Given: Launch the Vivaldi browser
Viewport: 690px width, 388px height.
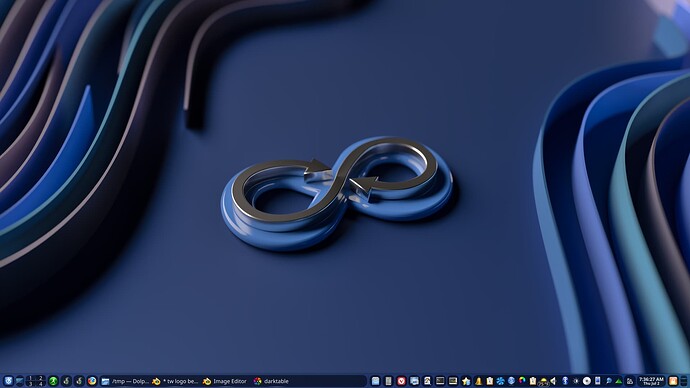Looking at the screenshot, I should tap(401, 381).
